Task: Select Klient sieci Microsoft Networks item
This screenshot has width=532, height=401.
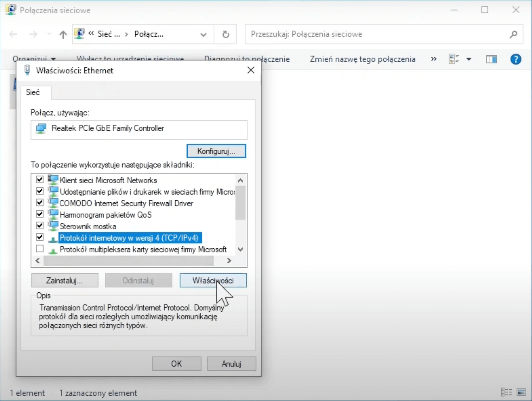Action: click(108, 180)
